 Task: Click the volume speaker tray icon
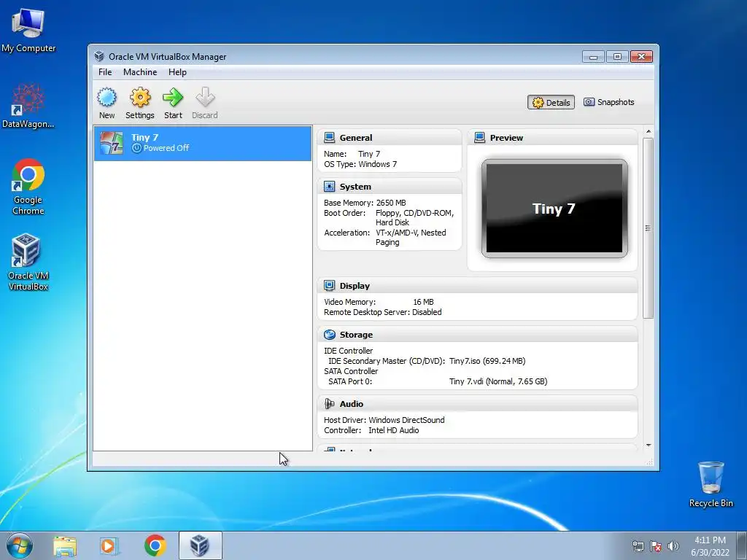[673, 546]
